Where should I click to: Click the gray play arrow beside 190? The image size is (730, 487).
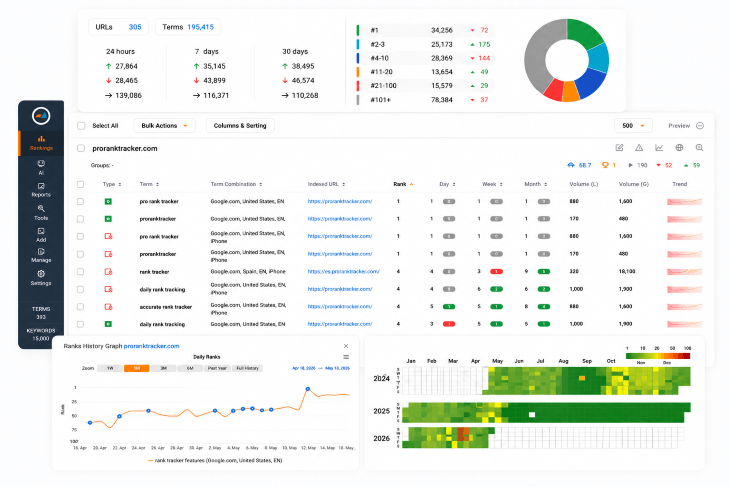(630, 165)
